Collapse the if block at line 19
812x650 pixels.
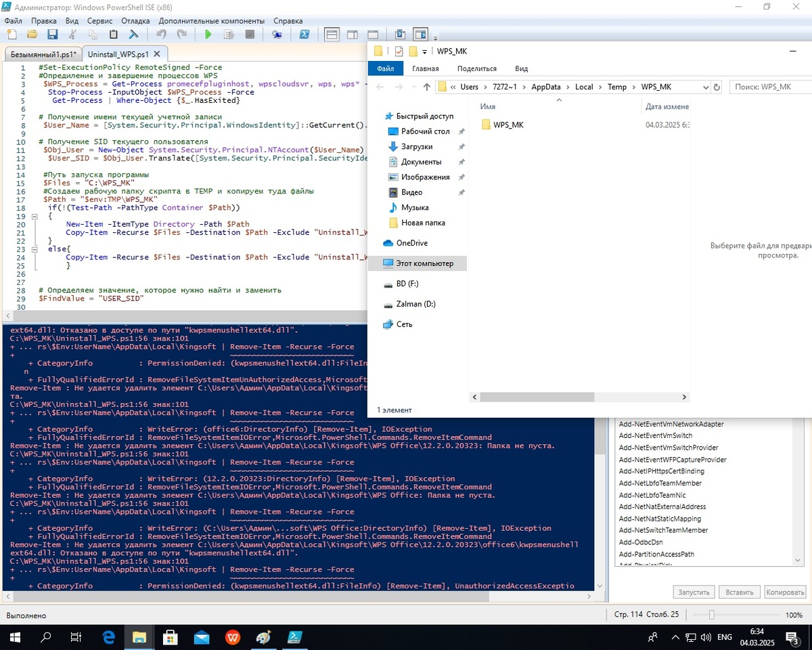(34, 216)
